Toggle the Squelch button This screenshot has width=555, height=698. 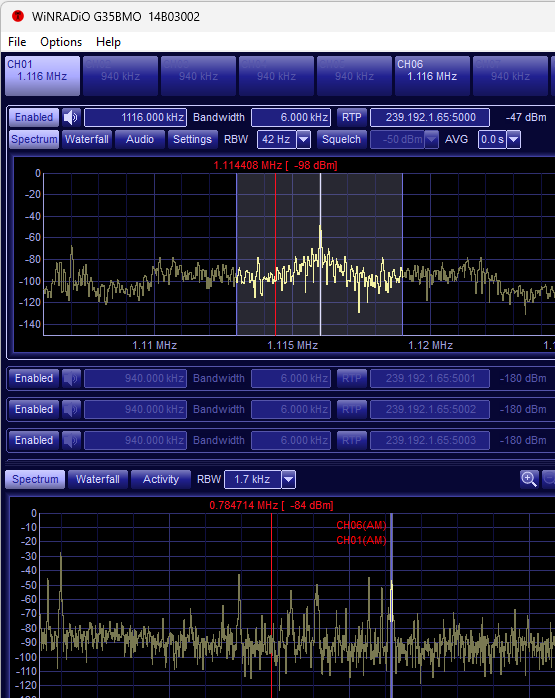[x=341, y=139]
